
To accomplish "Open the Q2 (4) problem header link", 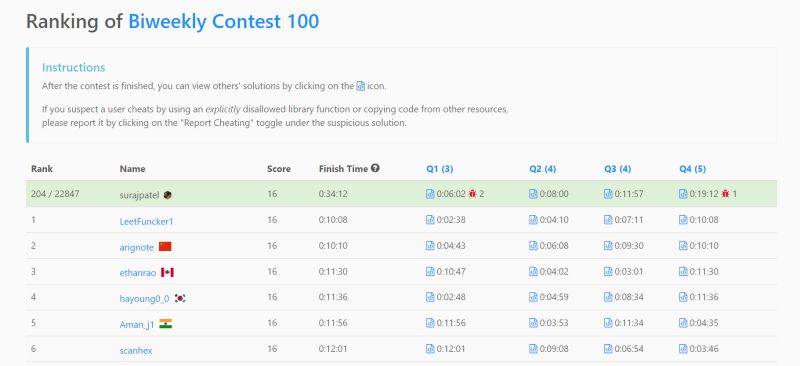I will [x=543, y=169].
